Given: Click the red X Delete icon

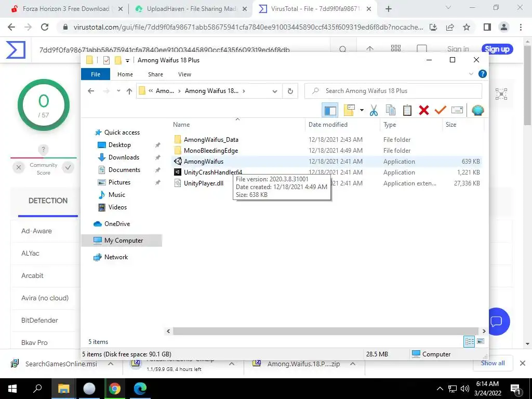Looking at the screenshot, I should point(424,110).
